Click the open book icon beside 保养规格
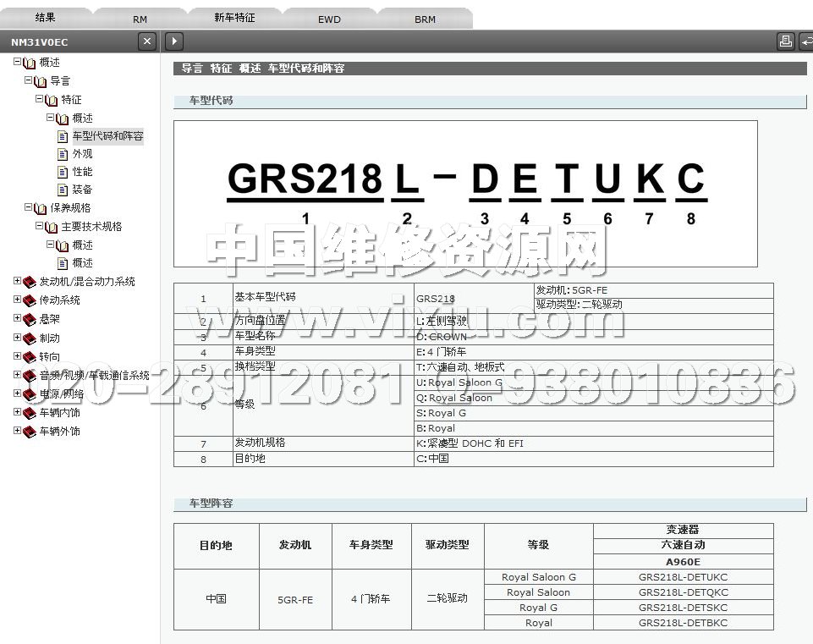 point(40,208)
